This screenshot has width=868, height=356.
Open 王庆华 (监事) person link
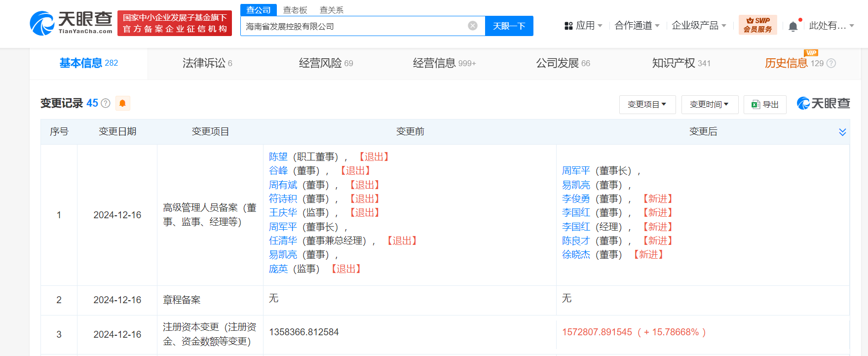283,212
